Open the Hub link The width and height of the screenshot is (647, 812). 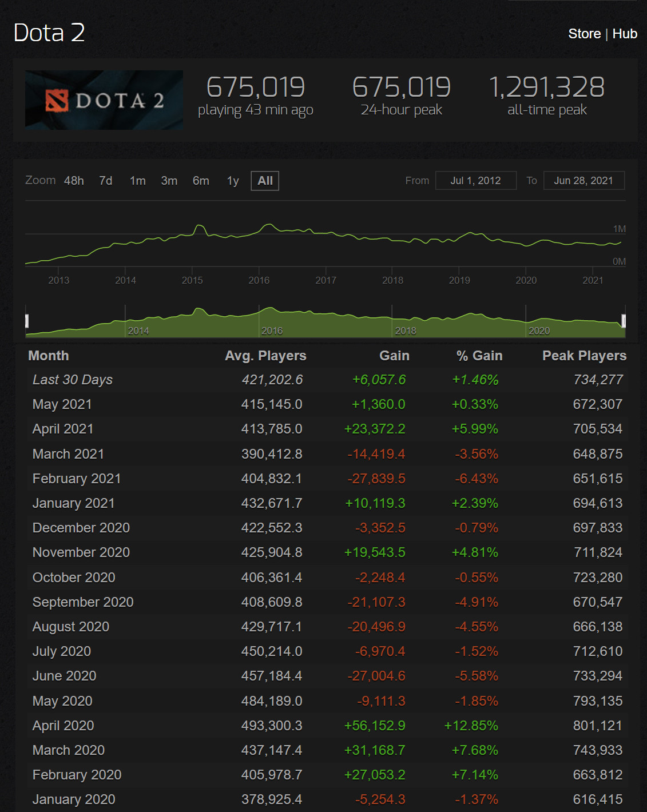625,34
